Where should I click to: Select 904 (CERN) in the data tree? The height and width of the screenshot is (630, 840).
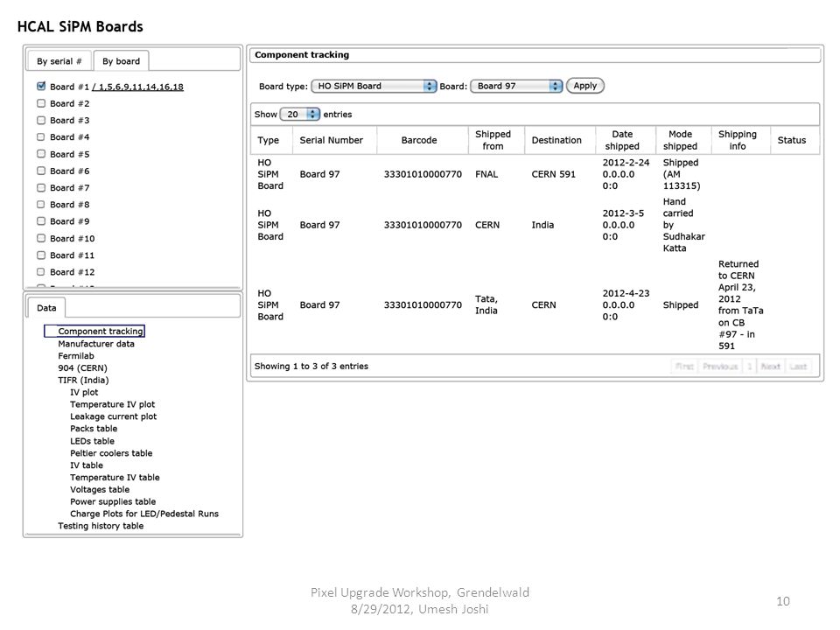[x=82, y=368]
